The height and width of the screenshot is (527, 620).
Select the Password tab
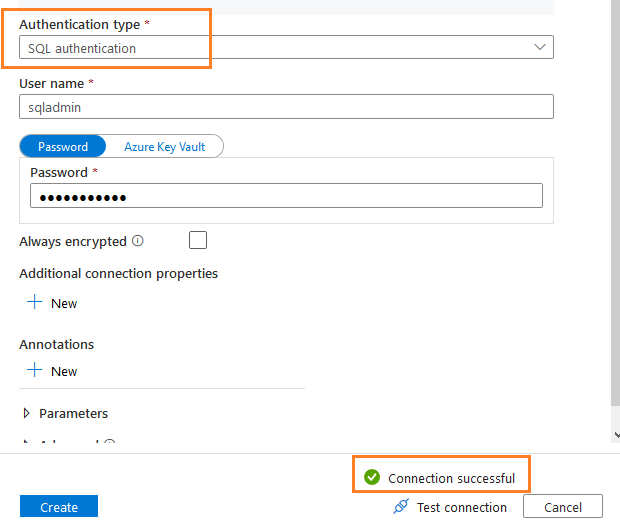(x=63, y=146)
